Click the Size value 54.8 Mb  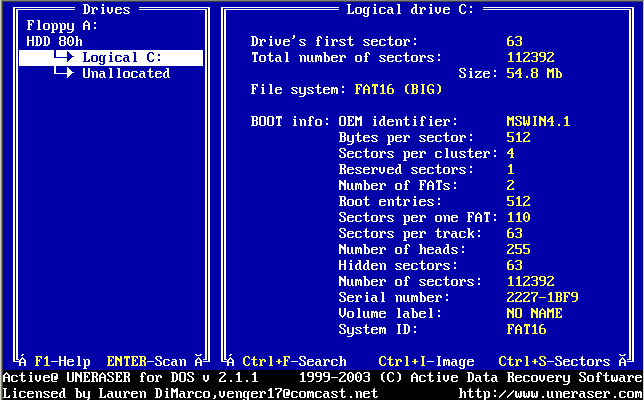coord(534,74)
